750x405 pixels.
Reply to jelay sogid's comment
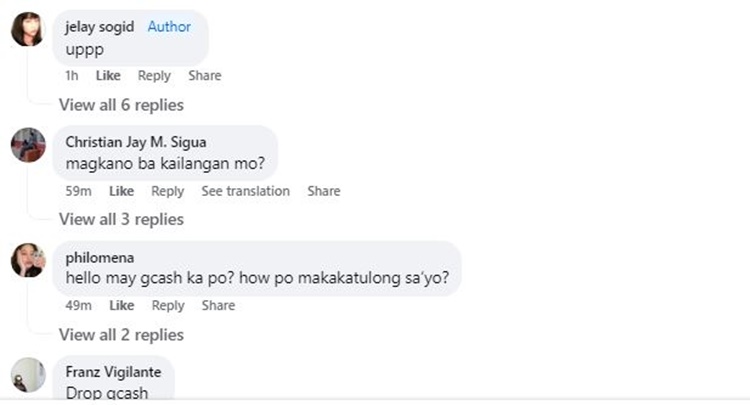tap(154, 76)
